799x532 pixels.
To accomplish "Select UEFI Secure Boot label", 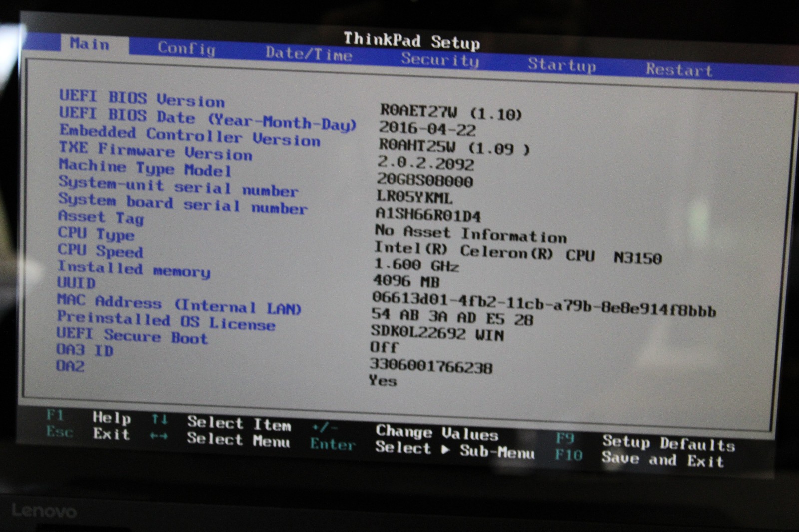I will 132,335.
